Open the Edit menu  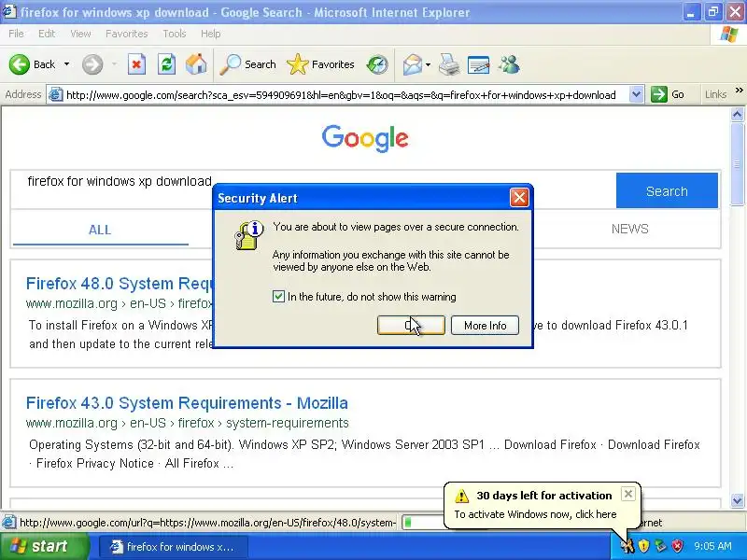[x=47, y=34]
